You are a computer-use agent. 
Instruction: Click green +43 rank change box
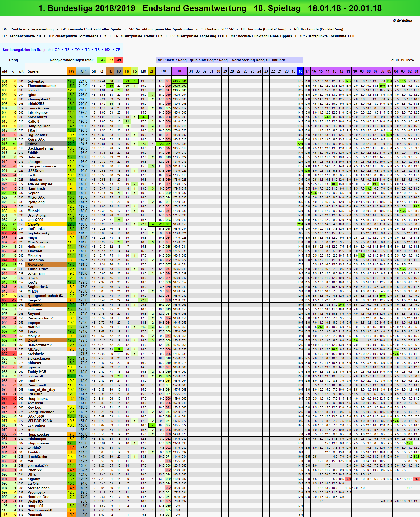coord(102,60)
